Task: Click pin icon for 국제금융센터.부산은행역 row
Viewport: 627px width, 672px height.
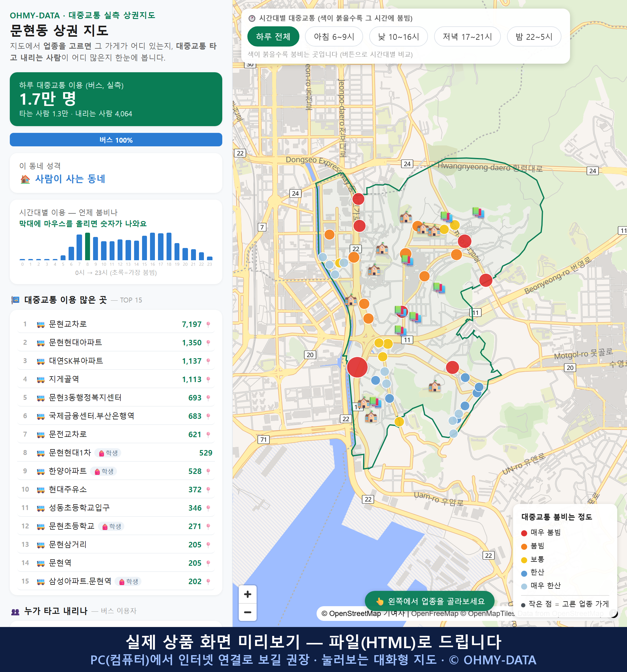Action: (208, 416)
